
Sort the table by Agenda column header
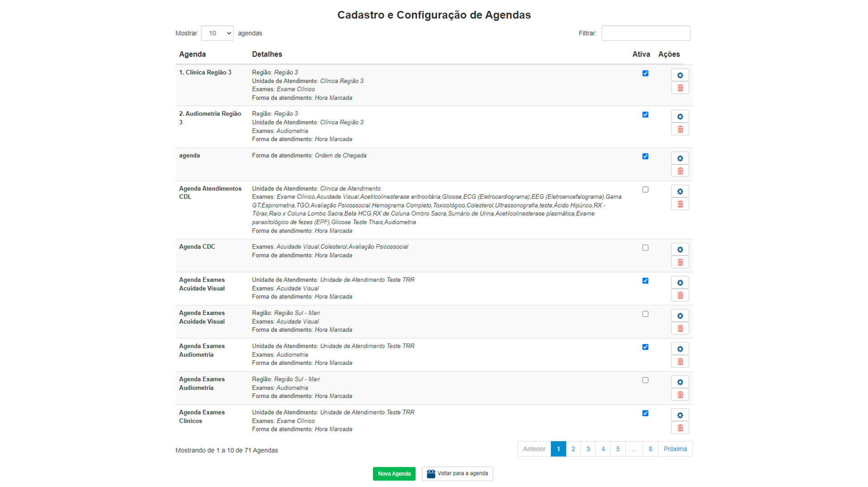192,54
